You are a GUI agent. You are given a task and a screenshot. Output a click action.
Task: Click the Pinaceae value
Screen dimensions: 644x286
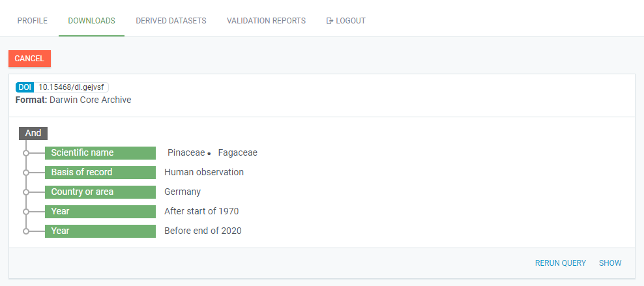[x=185, y=153]
